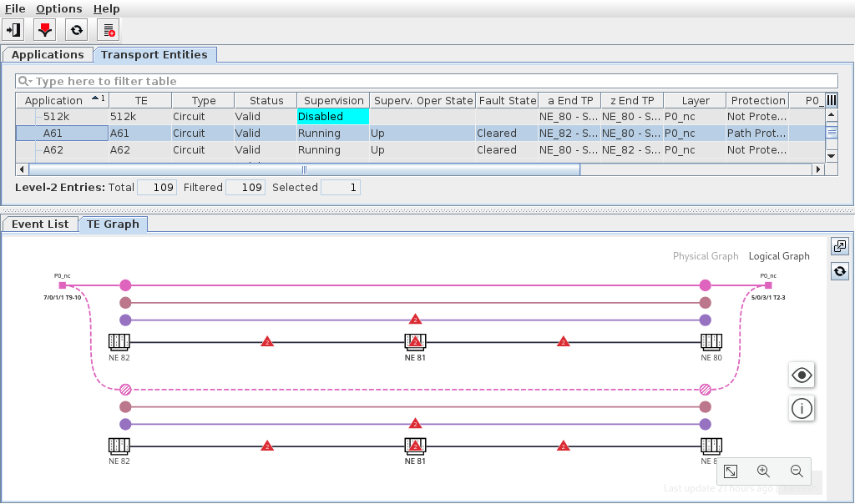Click the reload icon in top toolbar
The height and width of the screenshot is (504, 855).
[76, 30]
